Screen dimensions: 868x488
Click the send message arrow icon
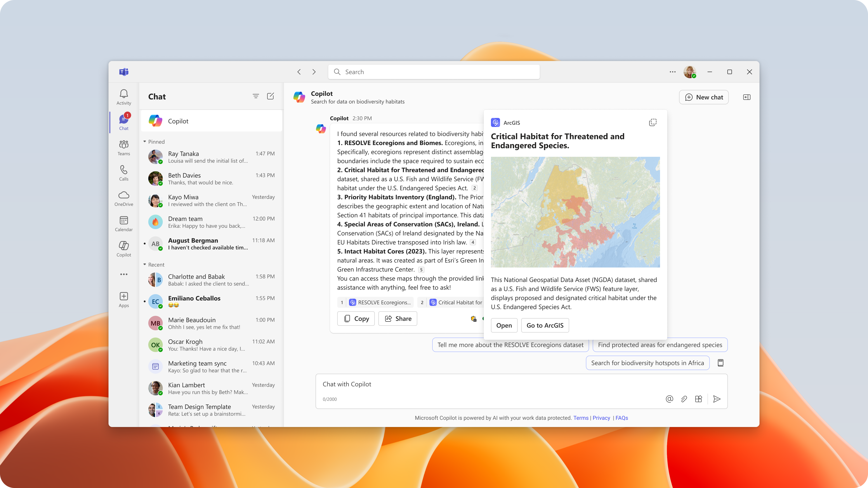[717, 399]
